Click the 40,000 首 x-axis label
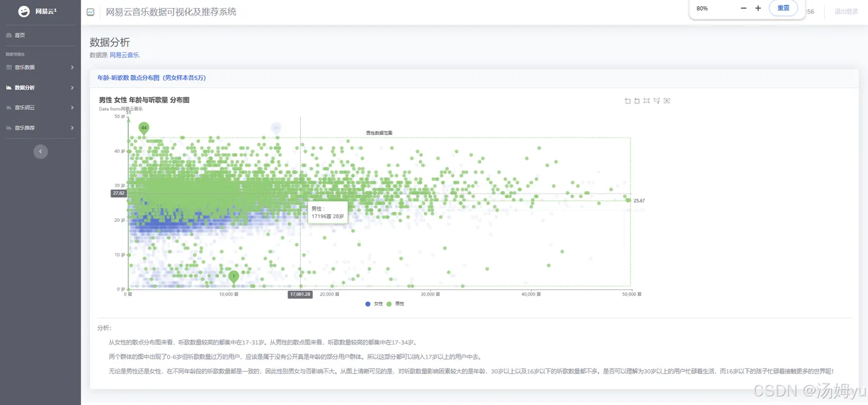 530,294
